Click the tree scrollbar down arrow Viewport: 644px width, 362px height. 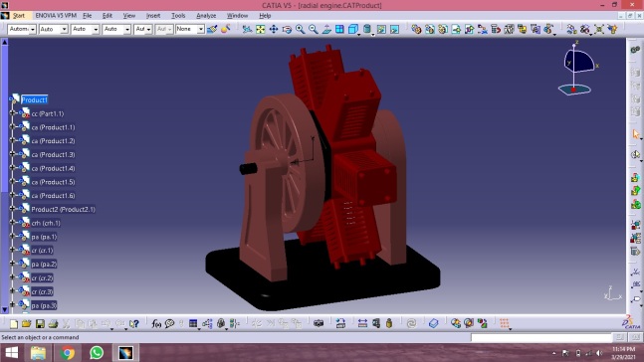[x=5, y=310]
